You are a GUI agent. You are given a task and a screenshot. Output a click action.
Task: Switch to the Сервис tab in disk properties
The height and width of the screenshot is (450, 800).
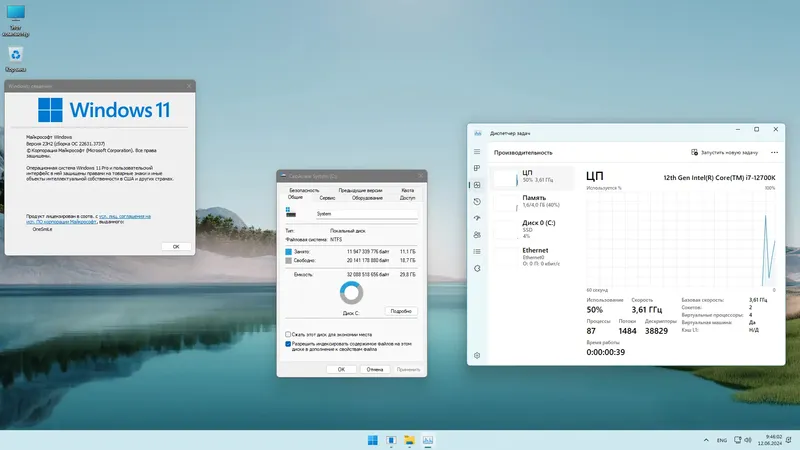point(328,198)
